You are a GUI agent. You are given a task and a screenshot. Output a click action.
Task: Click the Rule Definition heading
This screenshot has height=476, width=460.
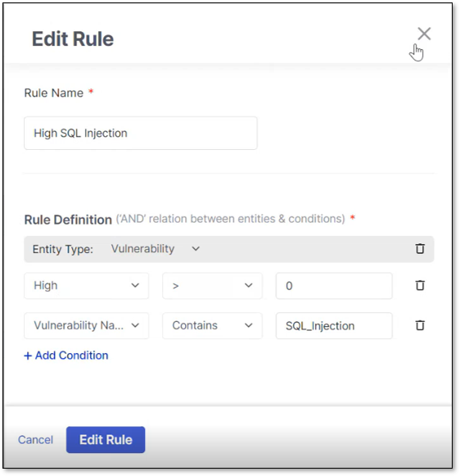click(68, 220)
